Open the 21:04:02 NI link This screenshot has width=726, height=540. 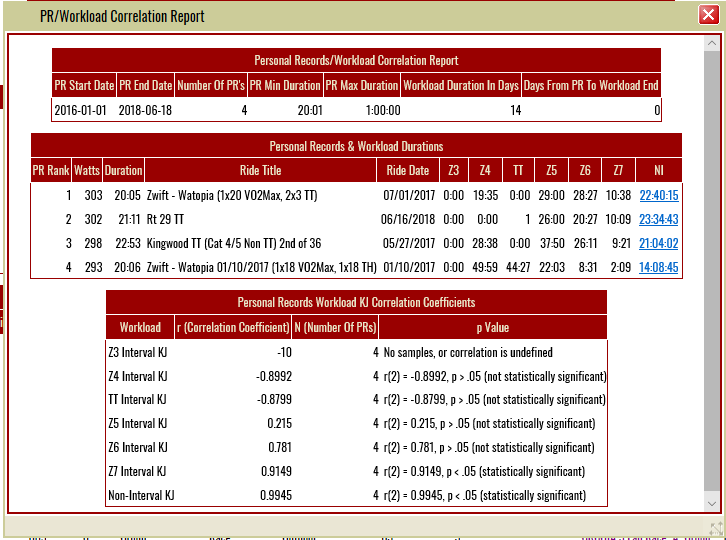click(658, 243)
